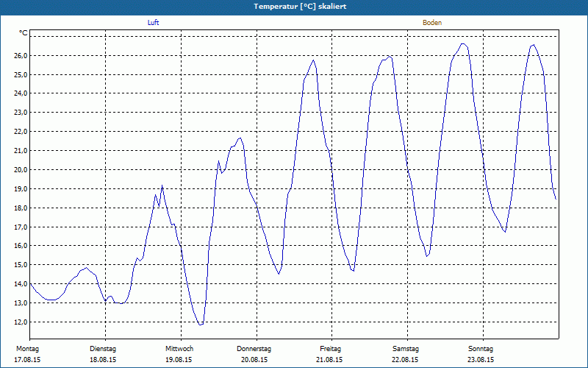The width and height of the screenshot is (588, 368).
Task: Click the Boden legend label
Action: pyautogui.click(x=432, y=23)
